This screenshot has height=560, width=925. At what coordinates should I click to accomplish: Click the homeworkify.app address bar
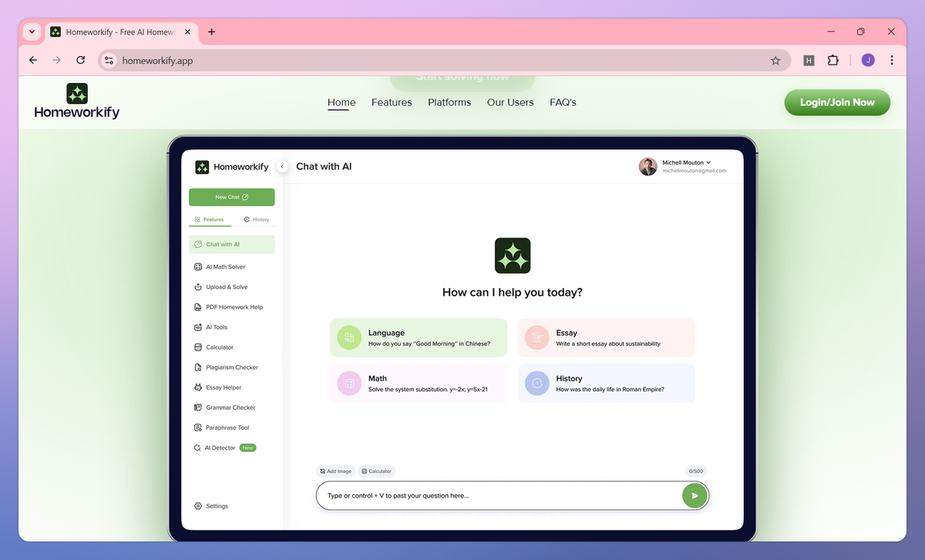(443, 60)
